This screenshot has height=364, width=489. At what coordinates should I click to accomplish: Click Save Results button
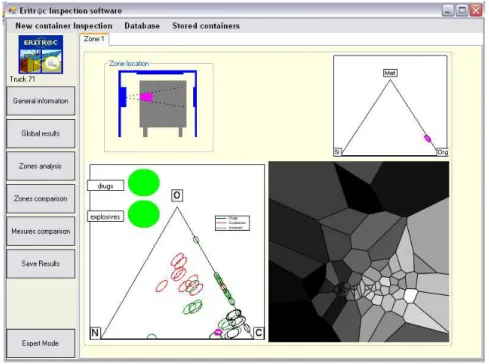41,263
